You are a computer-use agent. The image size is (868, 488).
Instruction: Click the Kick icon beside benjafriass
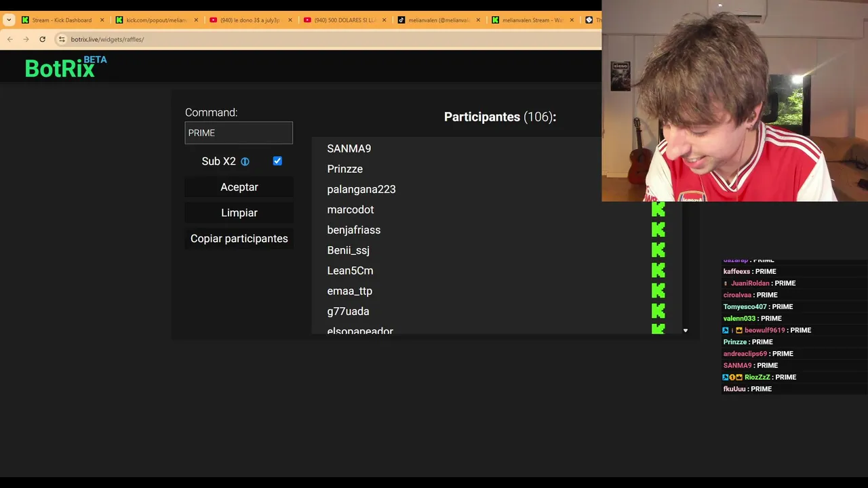click(x=658, y=230)
